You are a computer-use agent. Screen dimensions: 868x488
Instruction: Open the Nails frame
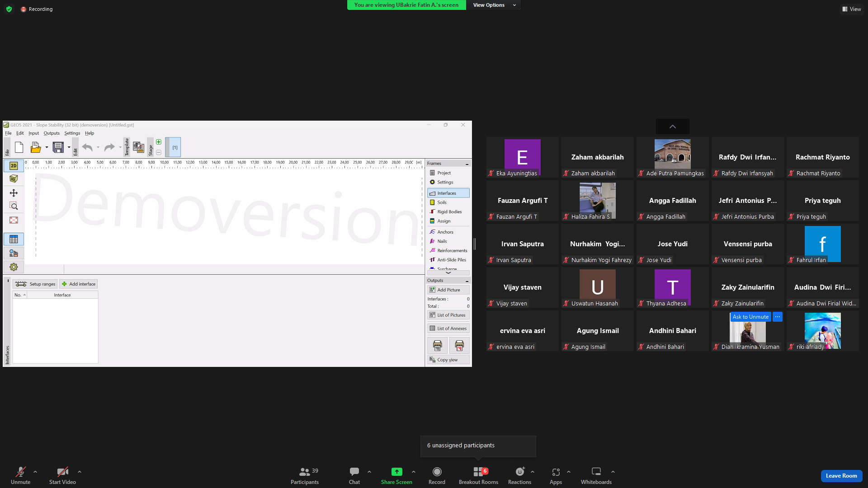pos(448,241)
